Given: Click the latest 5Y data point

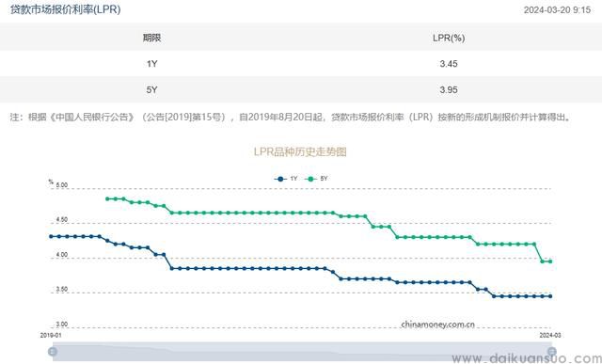Looking at the screenshot, I should tap(550, 261).
